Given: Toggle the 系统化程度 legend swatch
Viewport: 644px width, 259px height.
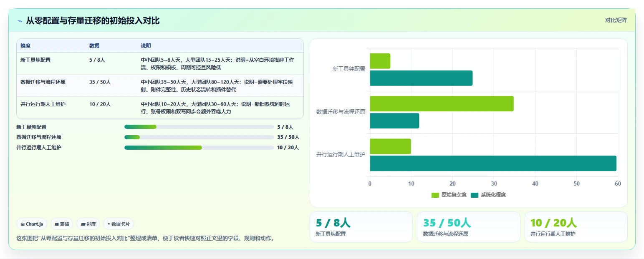Looking at the screenshot, I should click(x=475, y=195).
